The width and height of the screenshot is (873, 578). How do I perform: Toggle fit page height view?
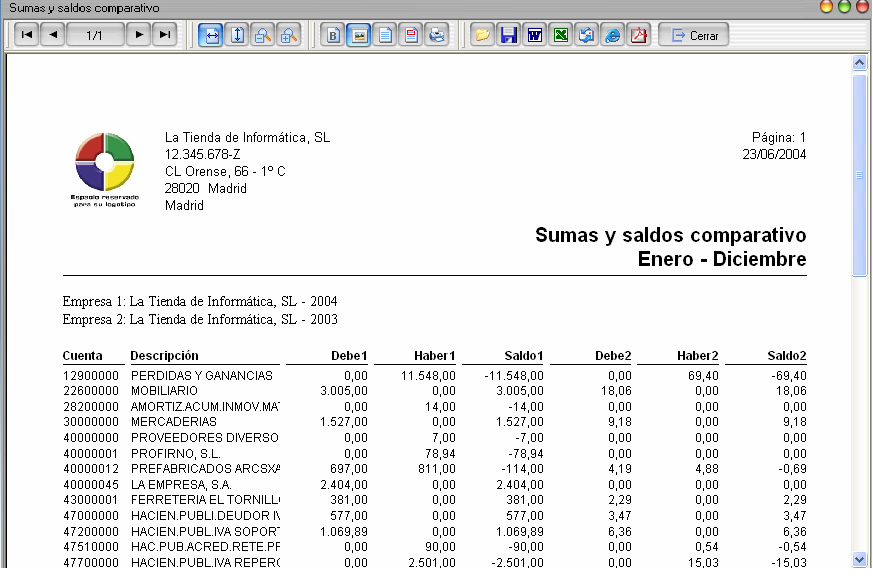pyautogui.click(x=237, y=35)
